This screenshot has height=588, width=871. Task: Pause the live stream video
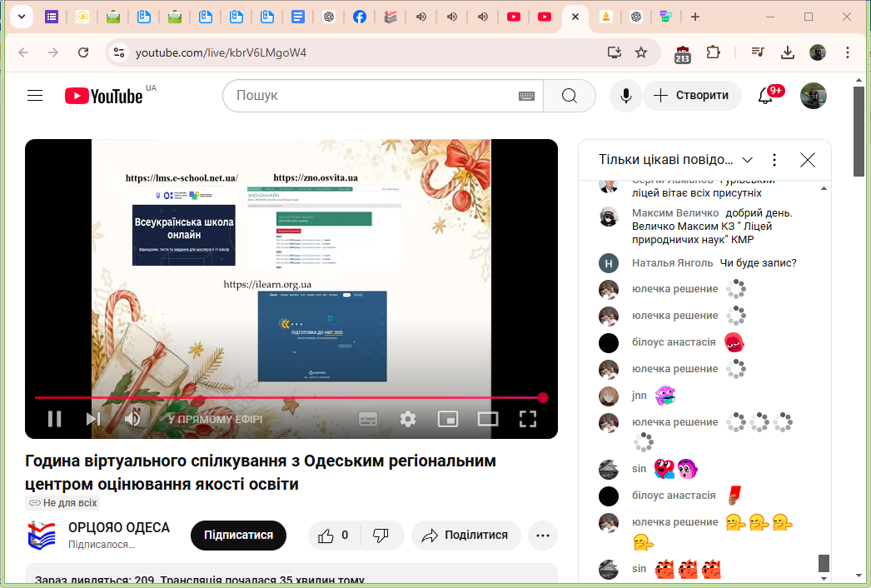coord(54,419)
